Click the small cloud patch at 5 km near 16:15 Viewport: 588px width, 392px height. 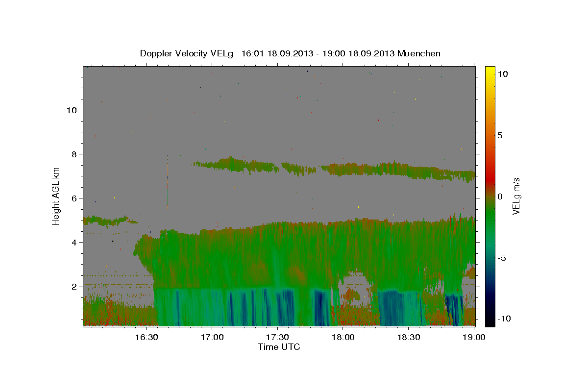point(109,220)
